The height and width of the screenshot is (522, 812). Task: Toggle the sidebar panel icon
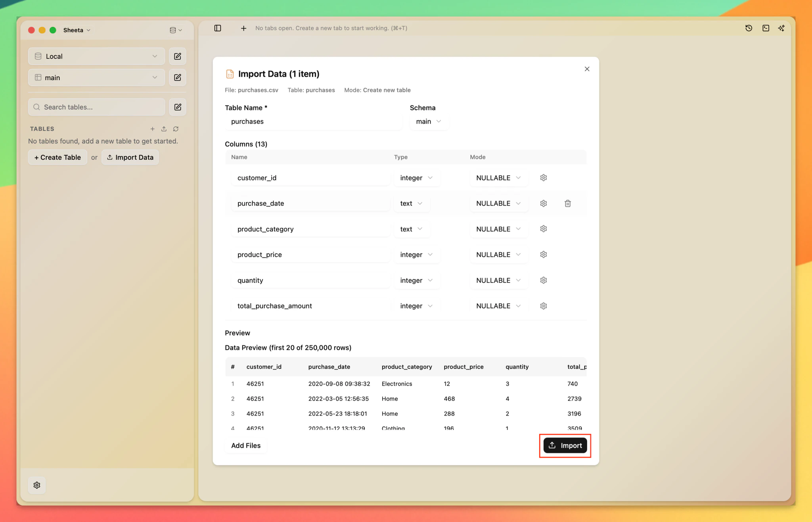(218, 28)
